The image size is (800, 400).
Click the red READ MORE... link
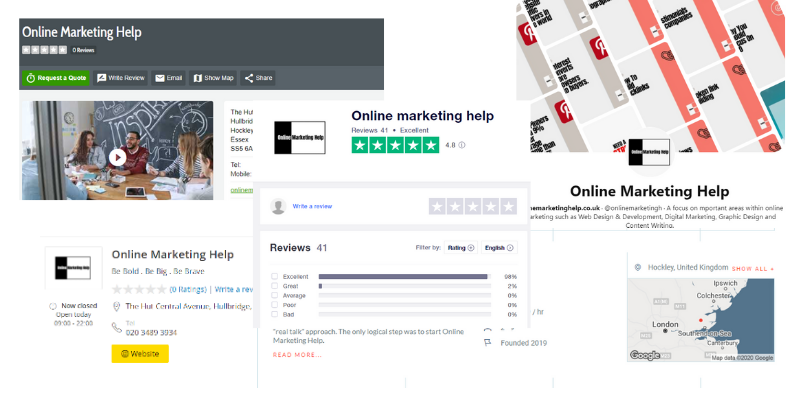[x=297, y=355]
